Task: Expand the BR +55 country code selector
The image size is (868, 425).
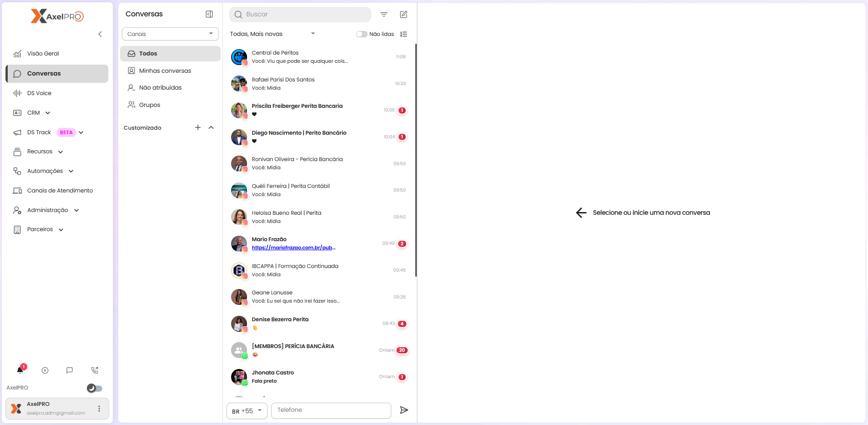Action: 247,411
